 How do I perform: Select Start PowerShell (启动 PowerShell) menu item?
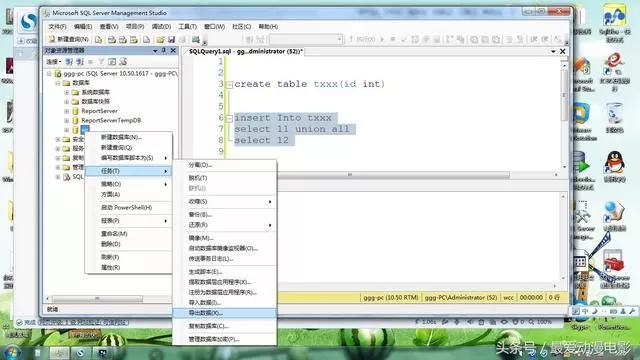128,207
